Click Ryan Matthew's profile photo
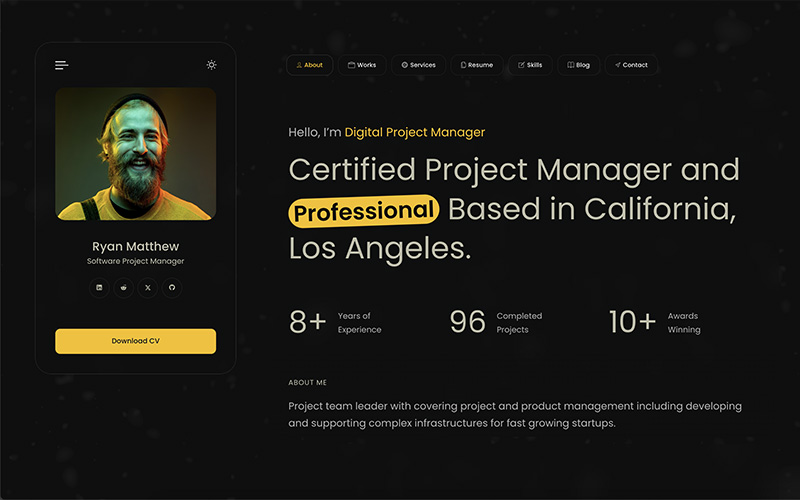Image resolution: width=800 pixels, height=500 pixels. (135, 153)
